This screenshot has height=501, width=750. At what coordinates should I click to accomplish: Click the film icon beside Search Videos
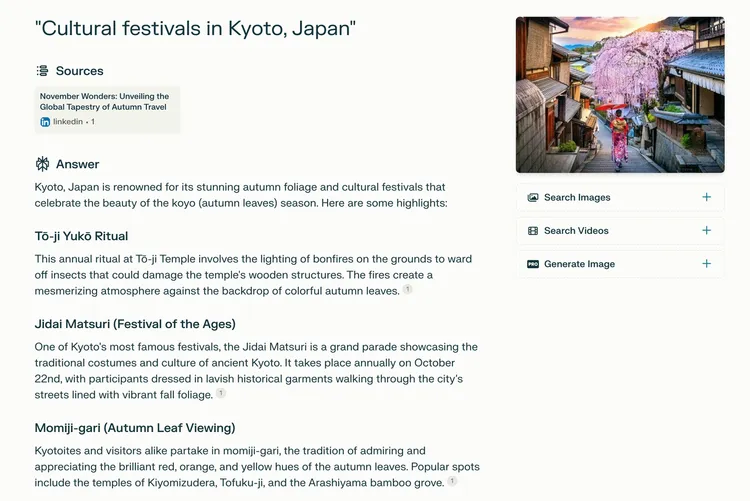point(533,231)
